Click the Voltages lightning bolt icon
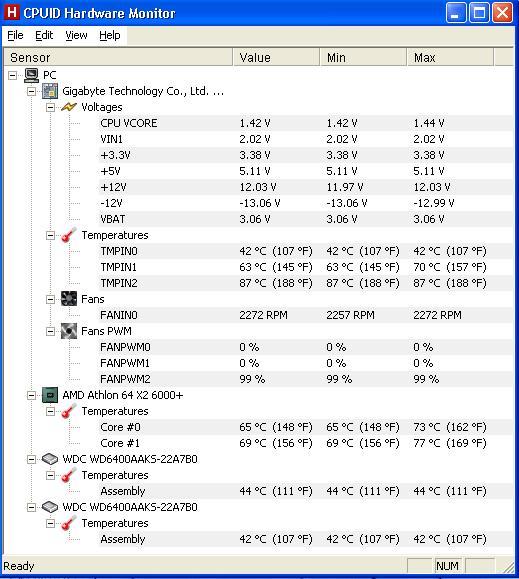The height and width of the screenshot is (579, 519). tap(69, 107)
